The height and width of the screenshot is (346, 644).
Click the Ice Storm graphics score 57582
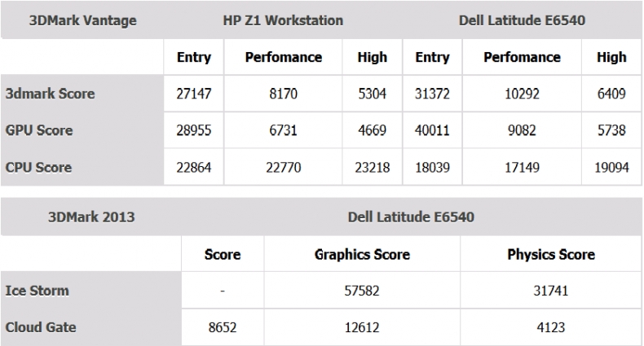pos(362,289)
